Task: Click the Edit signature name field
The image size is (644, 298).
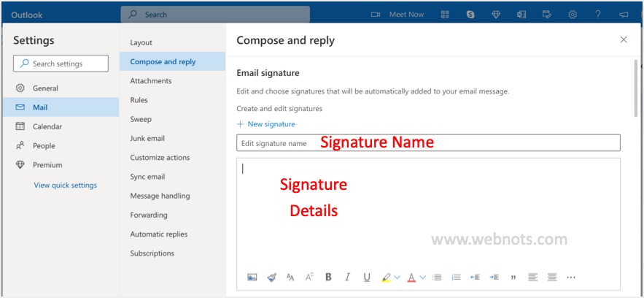Action: [x=428, y=143]
